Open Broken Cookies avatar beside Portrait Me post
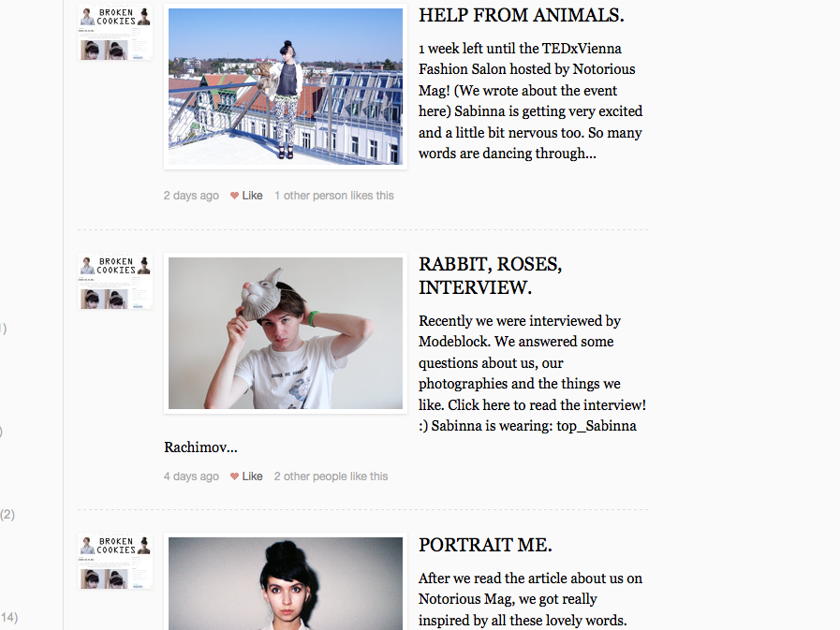The height and width of the screenshot is (630, 840). point(115,562)
